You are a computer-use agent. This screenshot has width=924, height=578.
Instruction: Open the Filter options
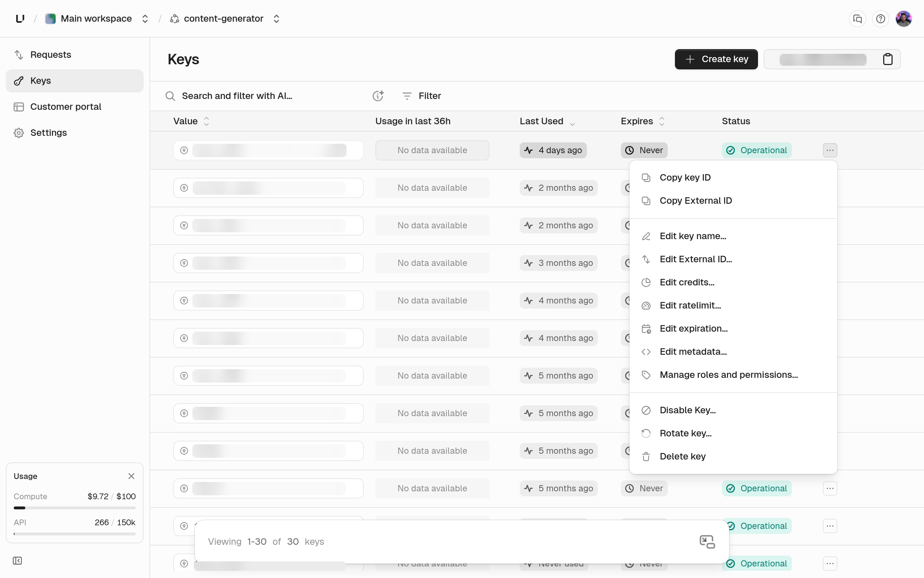tap(422, 96)
